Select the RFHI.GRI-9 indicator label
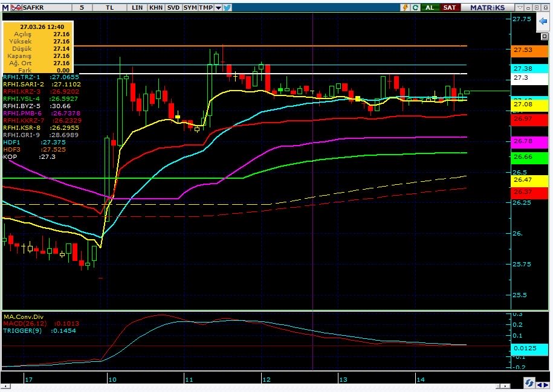Viewport: 553px width, 392px height. point(21,135)
